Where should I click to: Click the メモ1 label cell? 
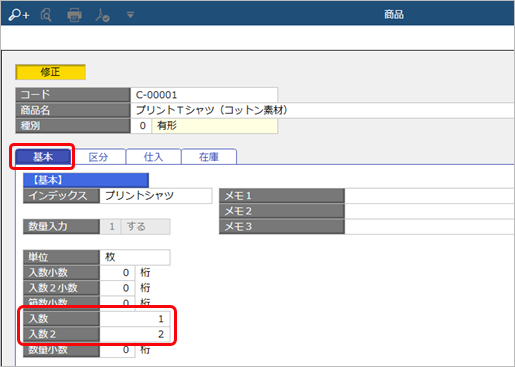(282, 196)
